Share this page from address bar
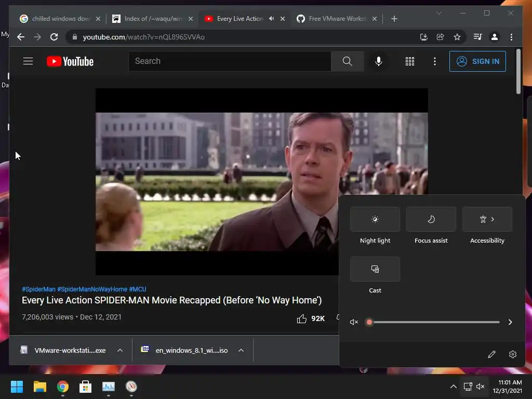 pos(441,37)
